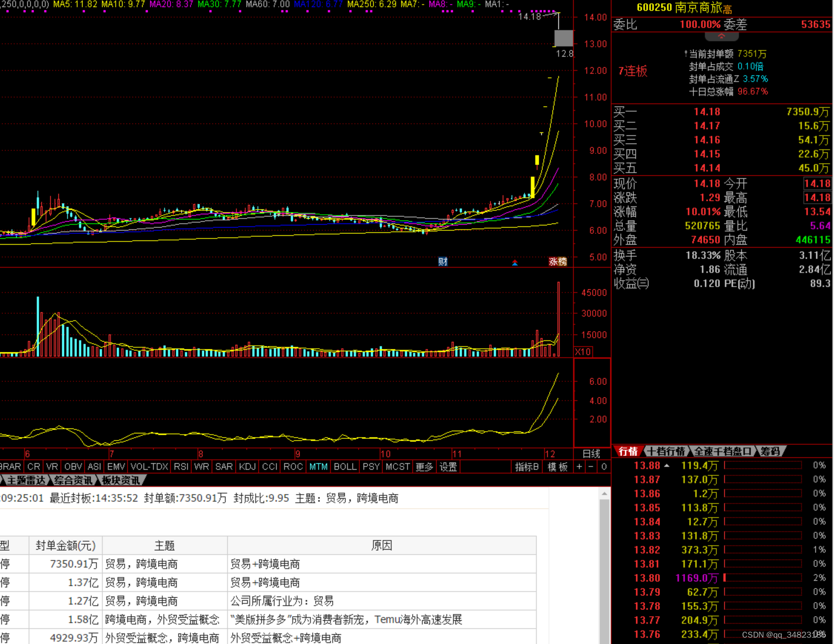Select the BOLL indicator tab
The height and width of the screenshot is (644, 834).
point(345,466)
